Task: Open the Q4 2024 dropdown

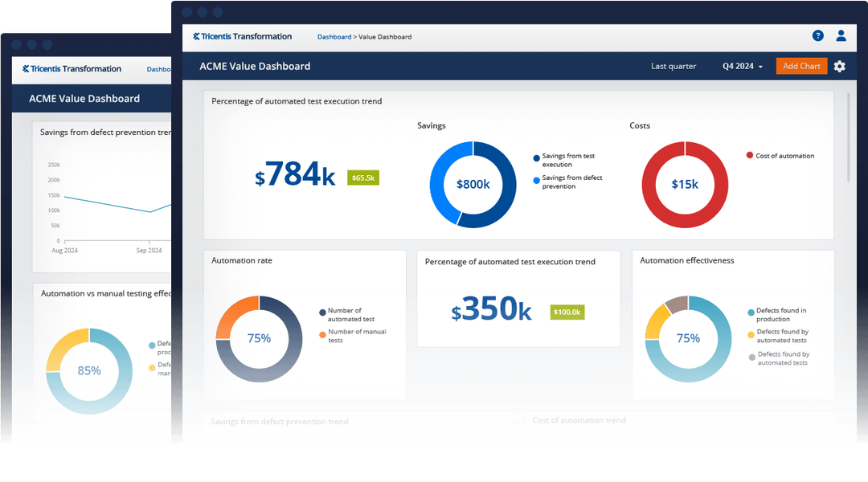Action: (x=740, y=67)
